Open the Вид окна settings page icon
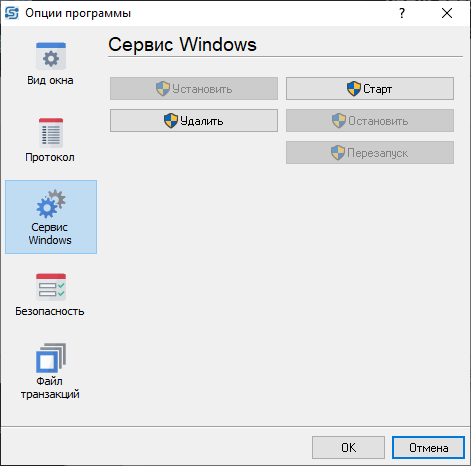 pyautogui.click(x=51, y=56)
